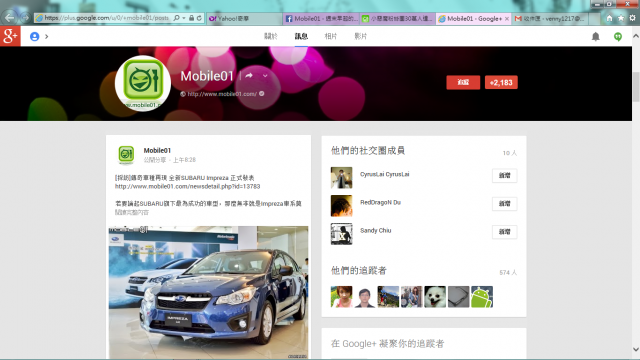
Task: Open browser home icon
Action: pyautogui.click(x=609, y=18)
